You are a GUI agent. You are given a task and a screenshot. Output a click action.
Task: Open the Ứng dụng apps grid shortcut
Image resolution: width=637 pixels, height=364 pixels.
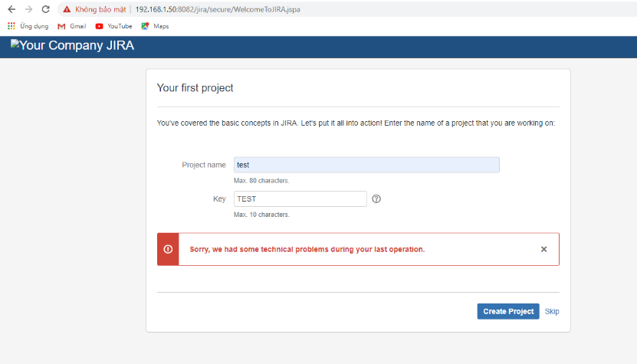tap(28, 26)
